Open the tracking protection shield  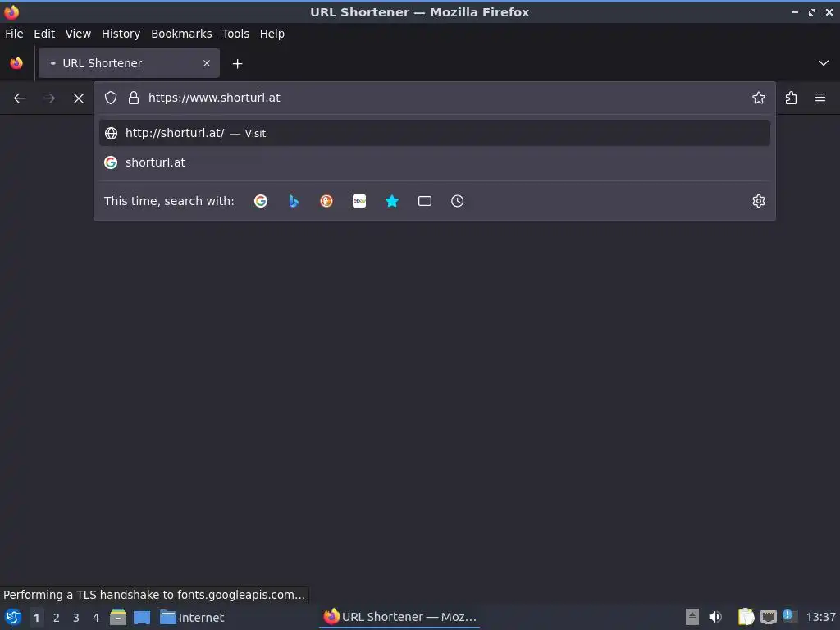coord(111,98)
